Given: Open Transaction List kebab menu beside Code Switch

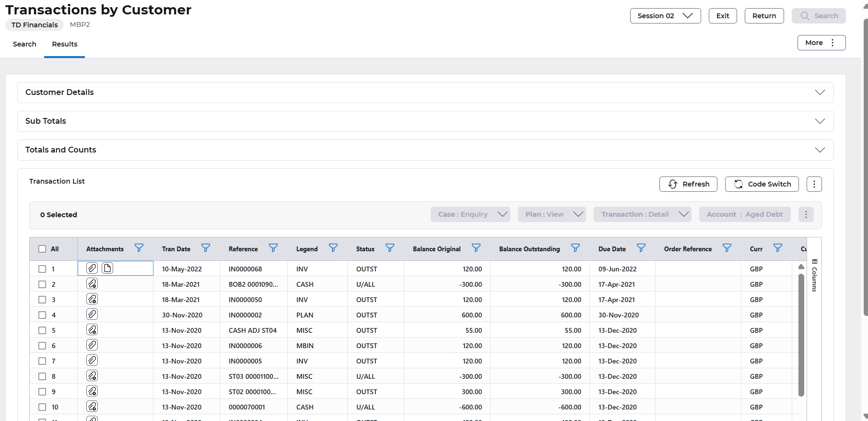Looking at the screenshot, I should [x=814, y=184].
